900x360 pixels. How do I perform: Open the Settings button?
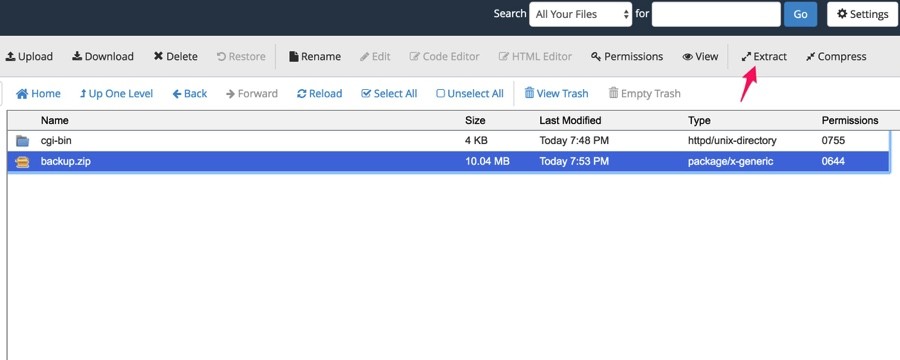click(863, 14)
